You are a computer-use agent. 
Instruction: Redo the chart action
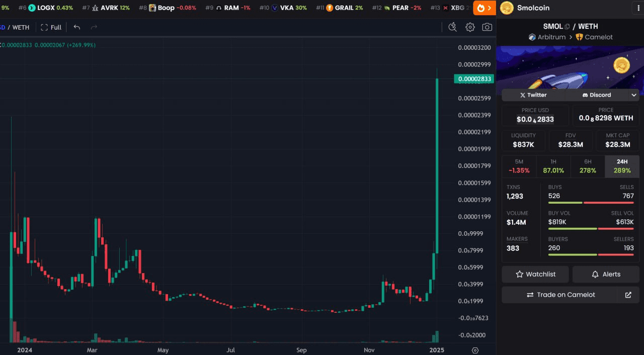[94, 27]
